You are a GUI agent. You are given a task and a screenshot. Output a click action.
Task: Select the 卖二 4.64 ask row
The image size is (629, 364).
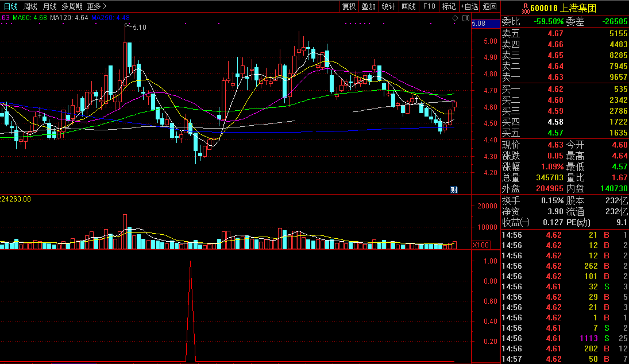(x=565, y=66)
